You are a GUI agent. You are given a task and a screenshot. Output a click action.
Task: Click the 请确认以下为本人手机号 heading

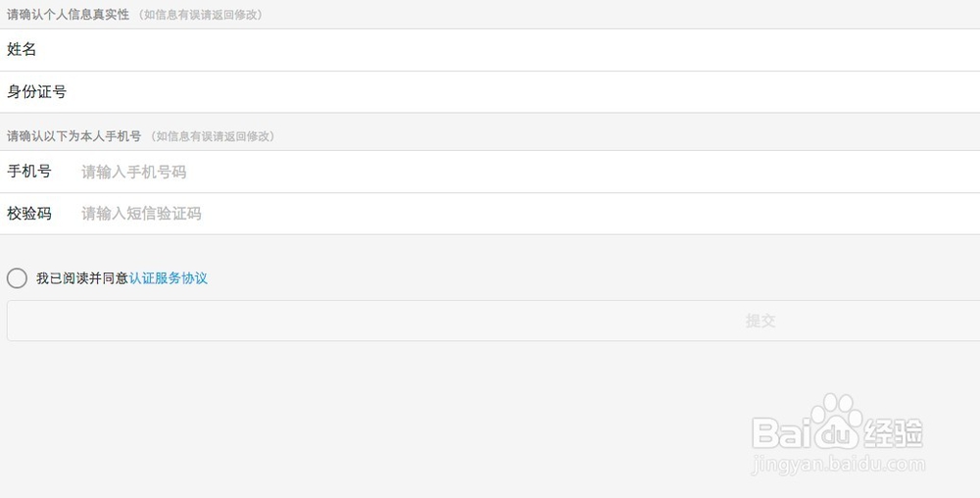(73, 136)
